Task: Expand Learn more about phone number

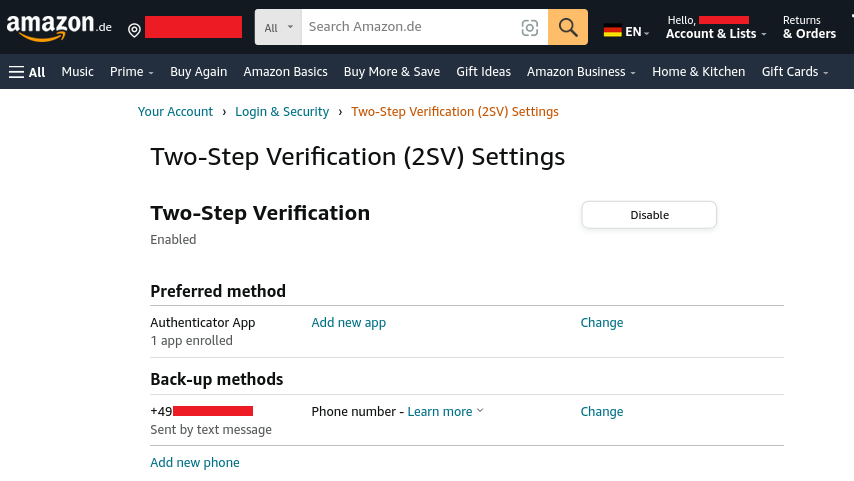Action: pos(445,412)
